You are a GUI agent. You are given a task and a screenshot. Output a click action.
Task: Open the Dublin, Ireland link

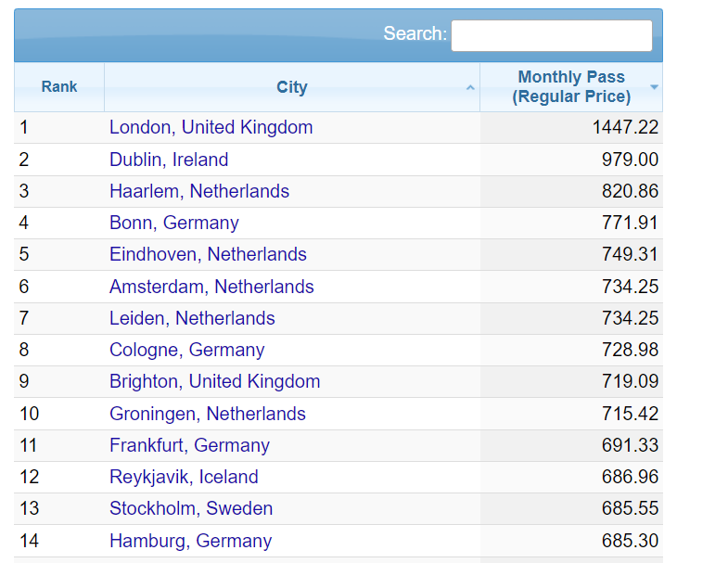169,160
